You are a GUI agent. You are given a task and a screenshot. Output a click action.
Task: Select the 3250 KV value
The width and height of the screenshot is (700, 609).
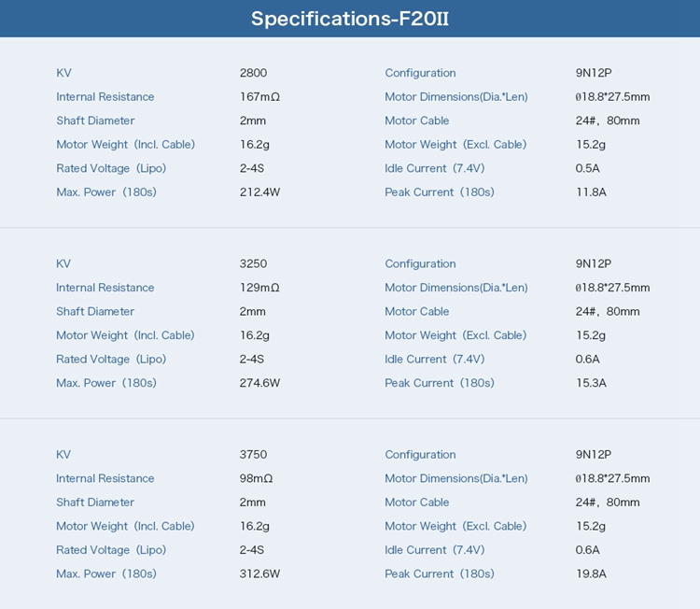click(253, 264)
